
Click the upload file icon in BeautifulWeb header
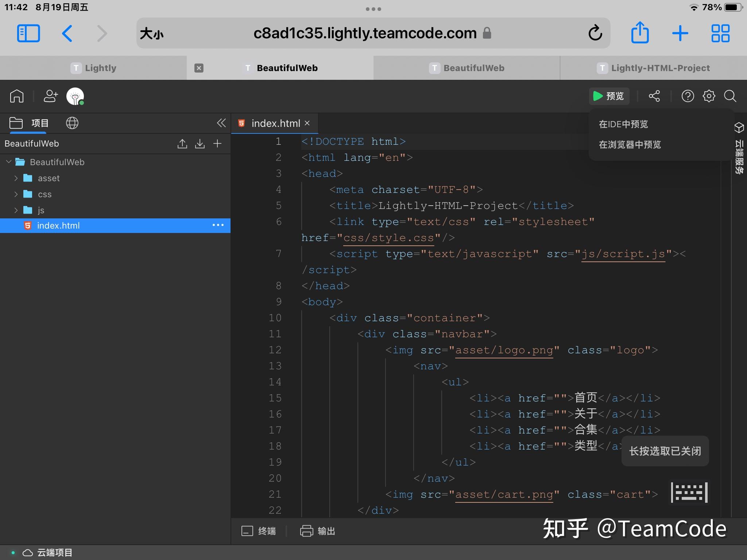coord(182,144)
